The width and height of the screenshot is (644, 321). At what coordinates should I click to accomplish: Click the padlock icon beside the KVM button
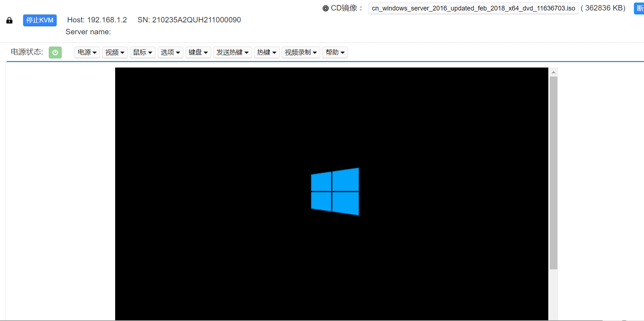coord(9,20)
